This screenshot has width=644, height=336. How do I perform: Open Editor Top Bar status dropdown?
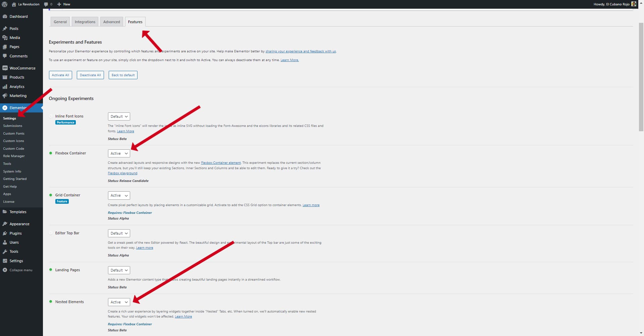119,233
